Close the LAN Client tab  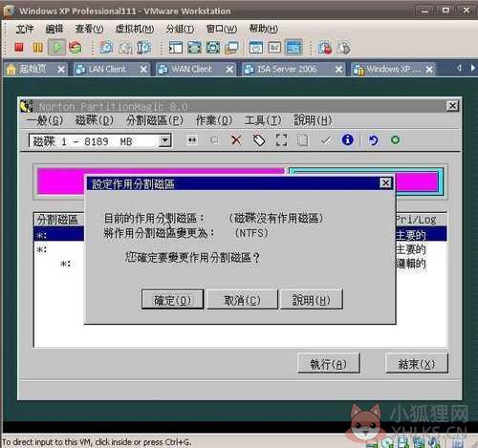click(143, 69)
